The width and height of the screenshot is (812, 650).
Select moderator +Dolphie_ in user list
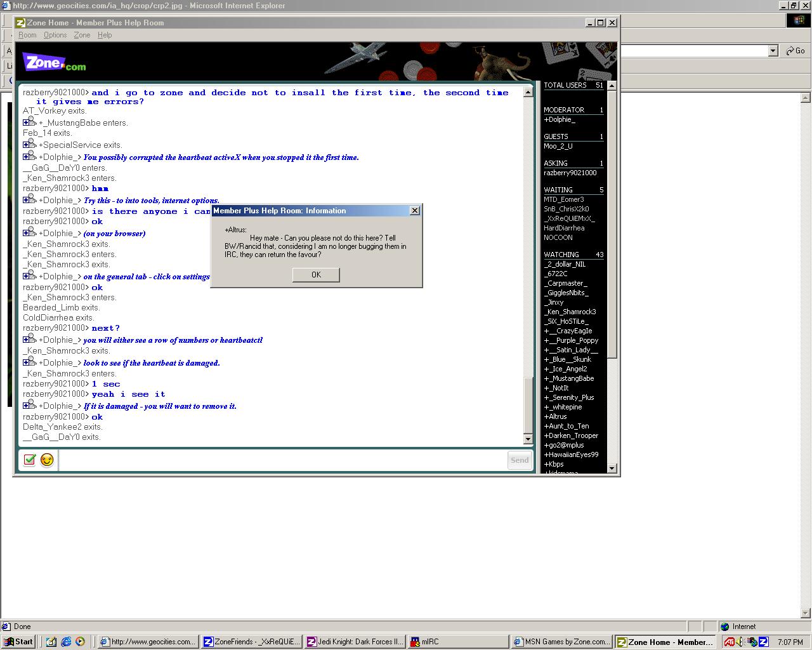(560, 119)
